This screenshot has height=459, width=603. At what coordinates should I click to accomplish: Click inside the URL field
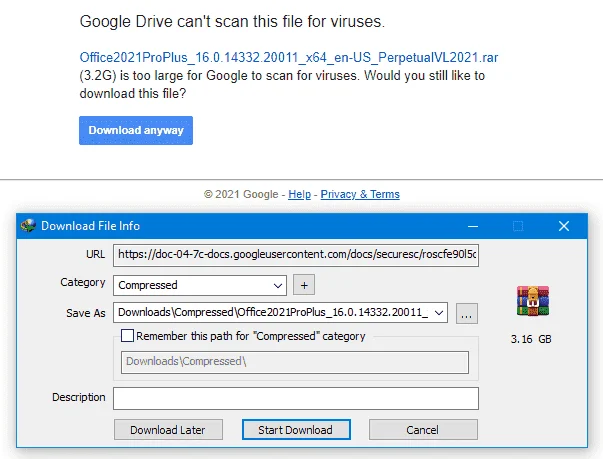pos(296,255)
